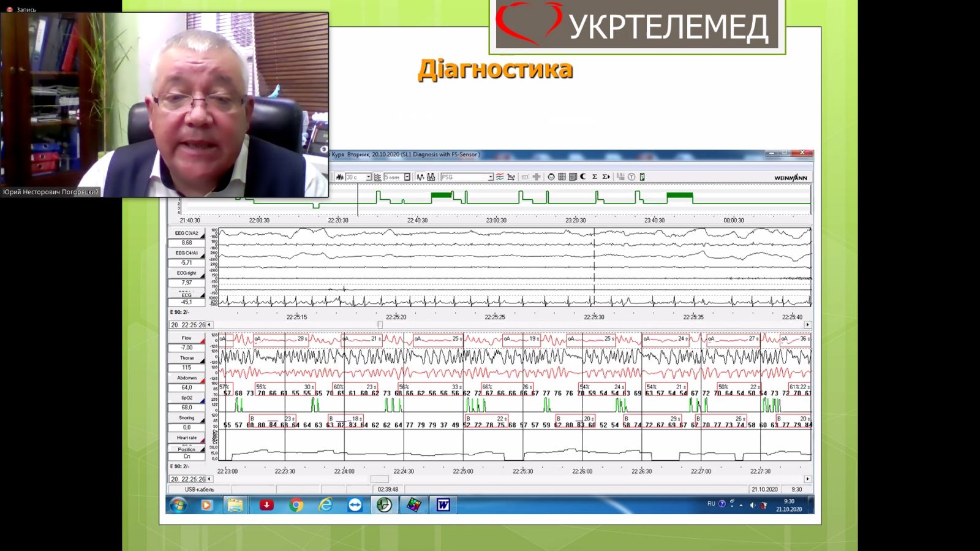Screen dimensions: 980x551
Task: Open TeamViewer from the taskbar
Action: tap(355, 505)
